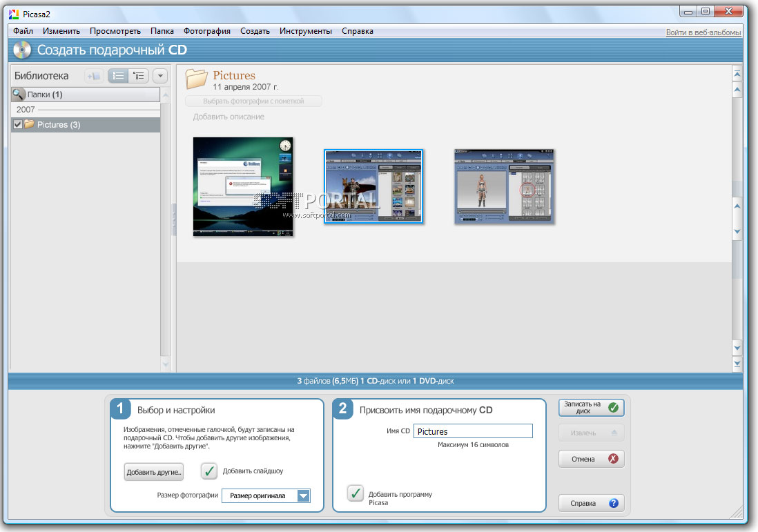Click the library panel splitter handle
Image resolution: width=758 pixels, height=532 pixels.
click(174, 219)
